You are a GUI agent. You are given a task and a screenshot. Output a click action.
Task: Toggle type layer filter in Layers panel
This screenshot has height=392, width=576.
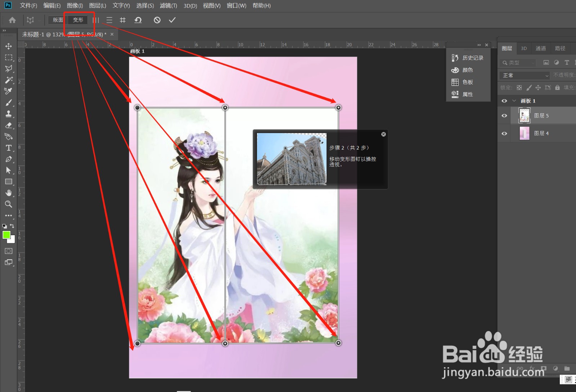[567, 63]
